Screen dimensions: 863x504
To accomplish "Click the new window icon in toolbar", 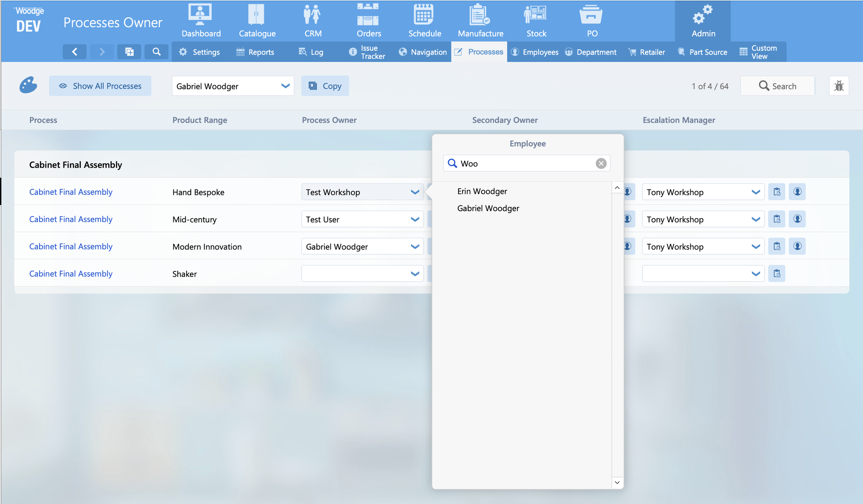I will pyautogui.click(x=129, y=52).
